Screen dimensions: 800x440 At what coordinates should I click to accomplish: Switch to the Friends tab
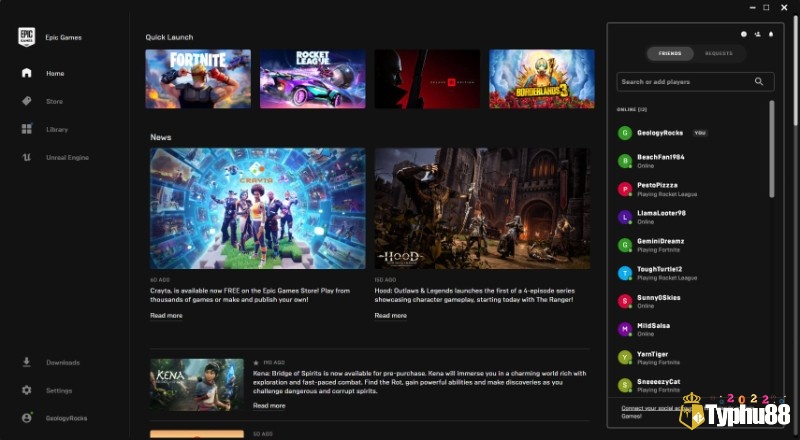click(670, 54)
